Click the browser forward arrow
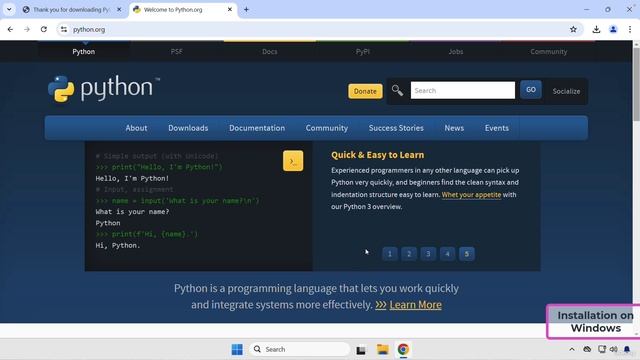Viewport: 640px width, 360px height. click(27, 29)
